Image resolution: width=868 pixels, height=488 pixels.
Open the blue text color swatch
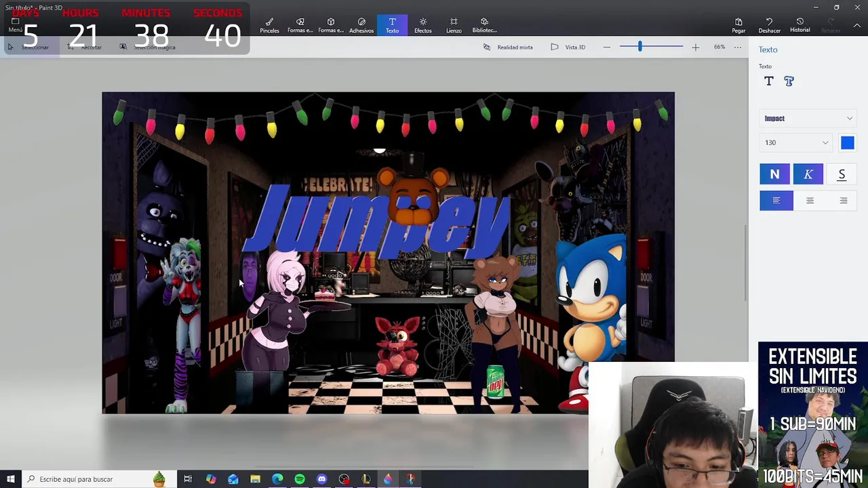(x=848, y=142)
